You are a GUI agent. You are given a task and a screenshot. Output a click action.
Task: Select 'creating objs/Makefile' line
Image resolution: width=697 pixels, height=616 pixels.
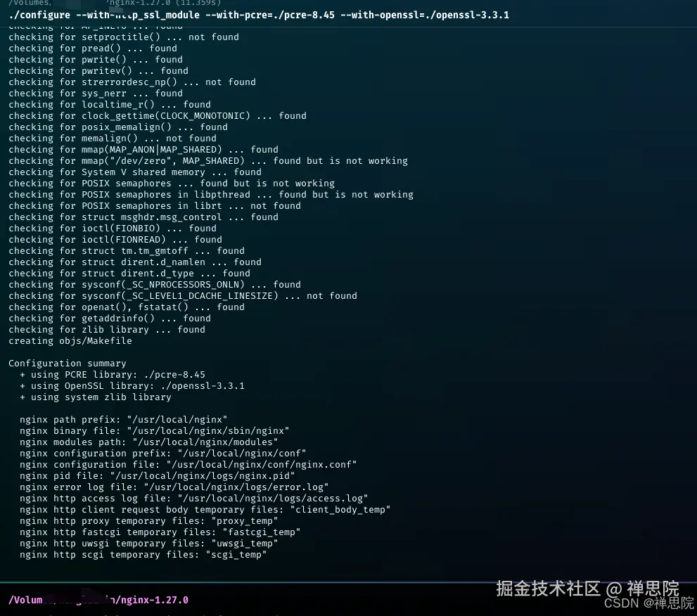[x=70, y=341]
